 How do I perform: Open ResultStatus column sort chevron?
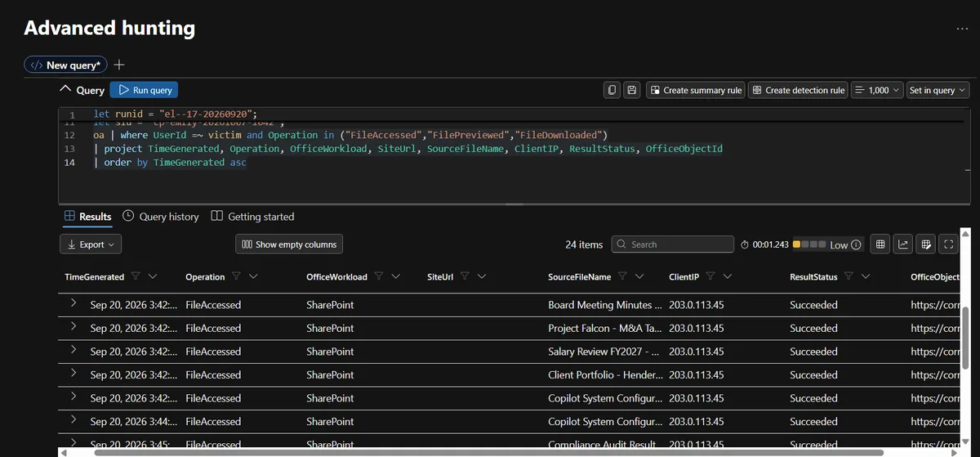[x=866, y=276]
